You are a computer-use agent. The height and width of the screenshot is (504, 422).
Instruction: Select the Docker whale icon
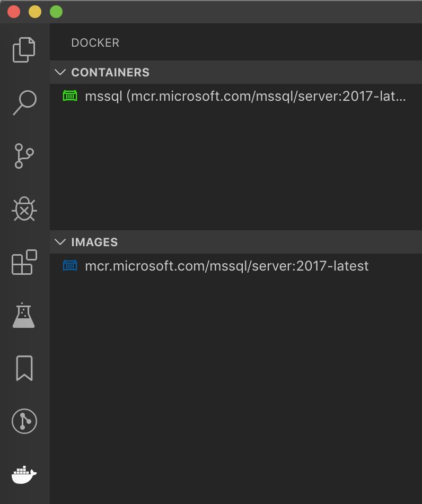(x=24, y=474)
